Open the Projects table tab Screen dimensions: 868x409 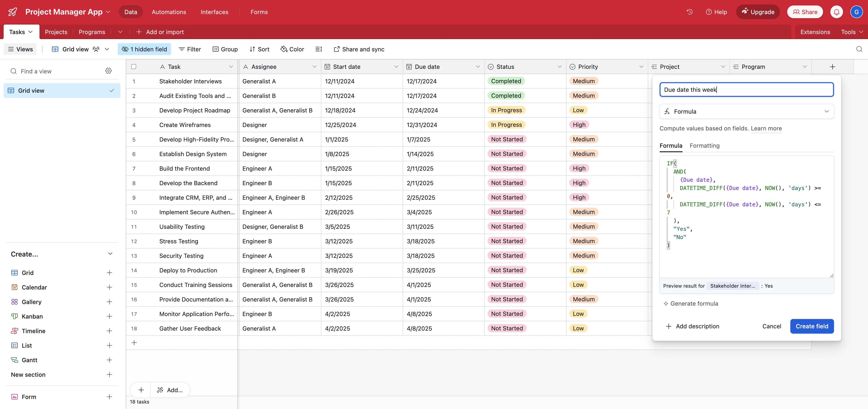pos(56,32)
